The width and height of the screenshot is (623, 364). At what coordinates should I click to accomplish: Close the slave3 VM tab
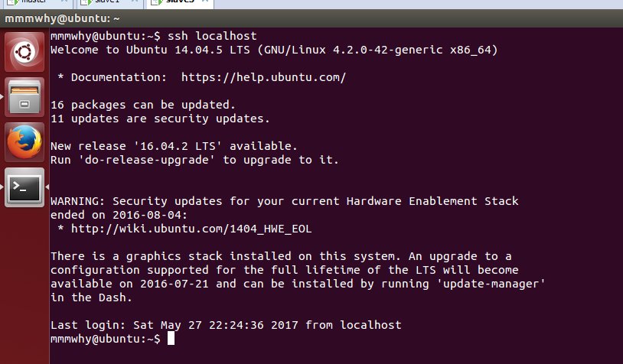[205, 3]
